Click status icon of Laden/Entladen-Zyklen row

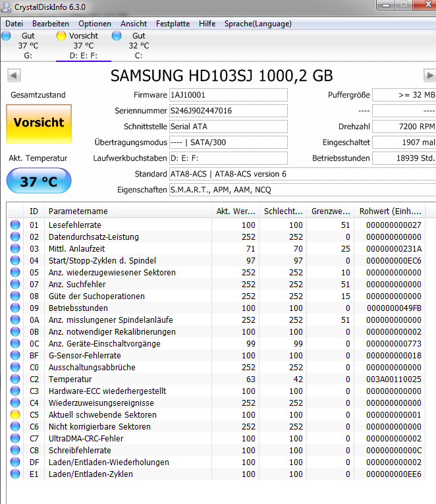[15, 474]
